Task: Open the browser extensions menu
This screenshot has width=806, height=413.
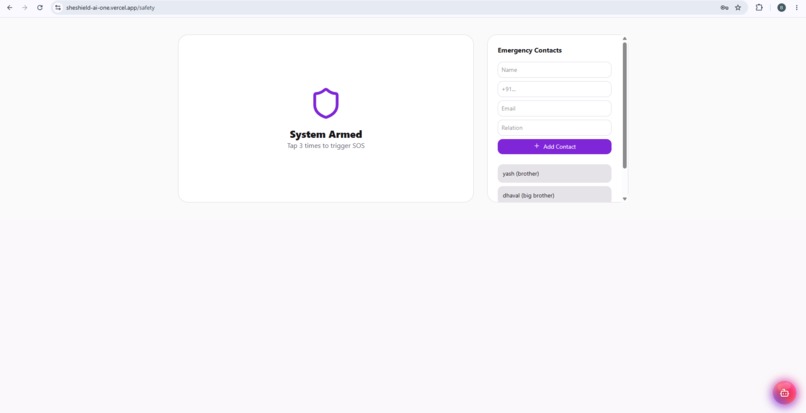Action: 759,8
